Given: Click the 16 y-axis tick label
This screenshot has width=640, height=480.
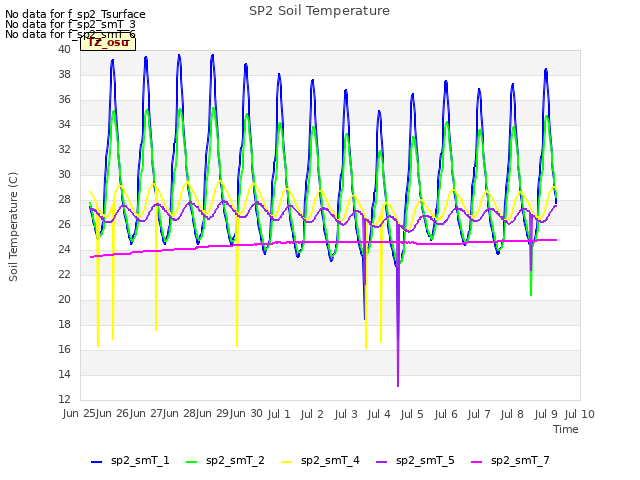Looking at the screenshot, I should coord(64,350).
